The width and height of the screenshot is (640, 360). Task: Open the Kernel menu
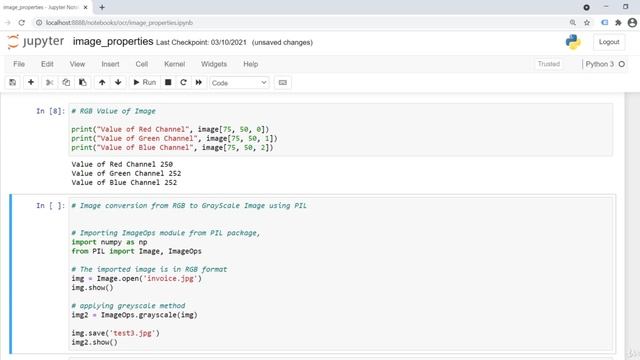pyautogui.click(x=174, y=64)
